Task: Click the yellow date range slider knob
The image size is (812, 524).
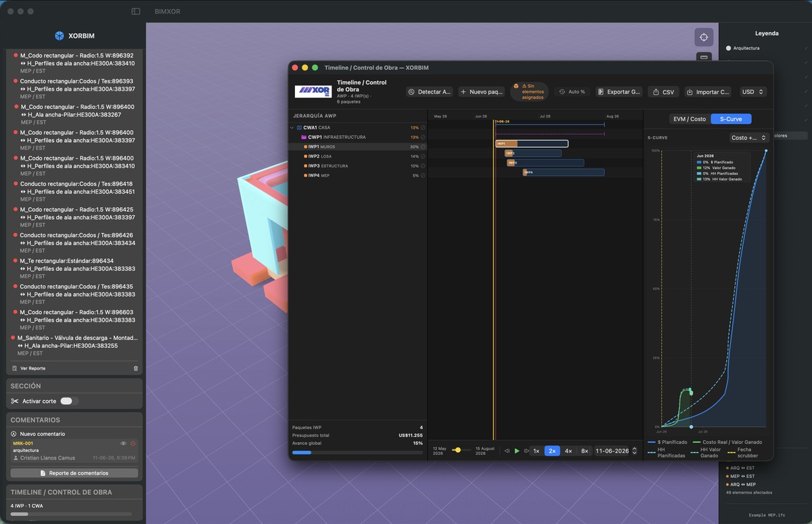Action: click(x=458, y=450)
